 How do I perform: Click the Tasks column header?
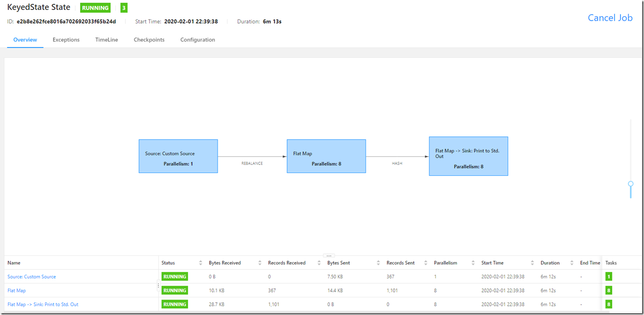pyautogui.click(x=611, y=263)
